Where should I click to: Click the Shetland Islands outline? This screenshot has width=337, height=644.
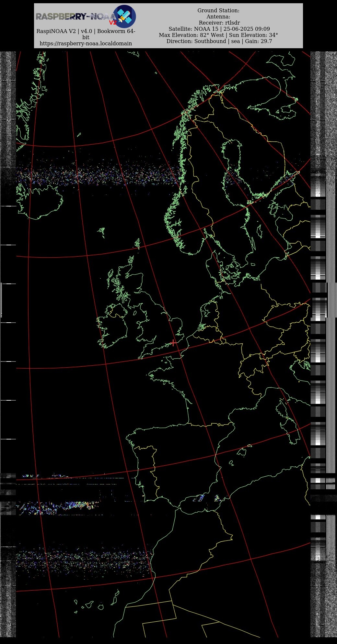[137, 244]
